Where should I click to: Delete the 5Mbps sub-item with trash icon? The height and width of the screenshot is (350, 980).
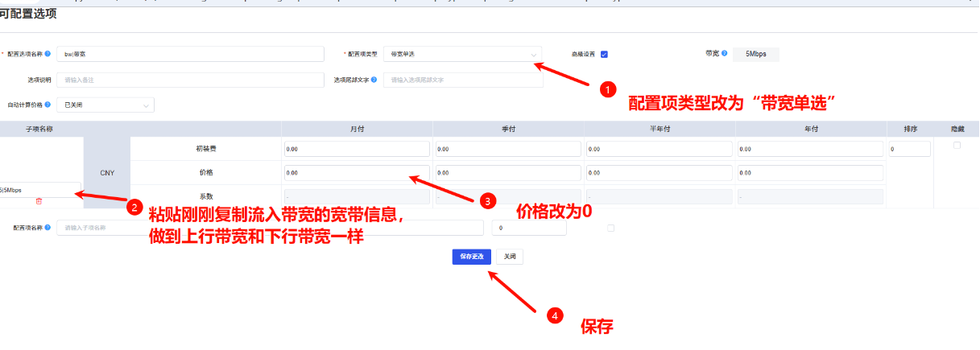click(39, 200)
